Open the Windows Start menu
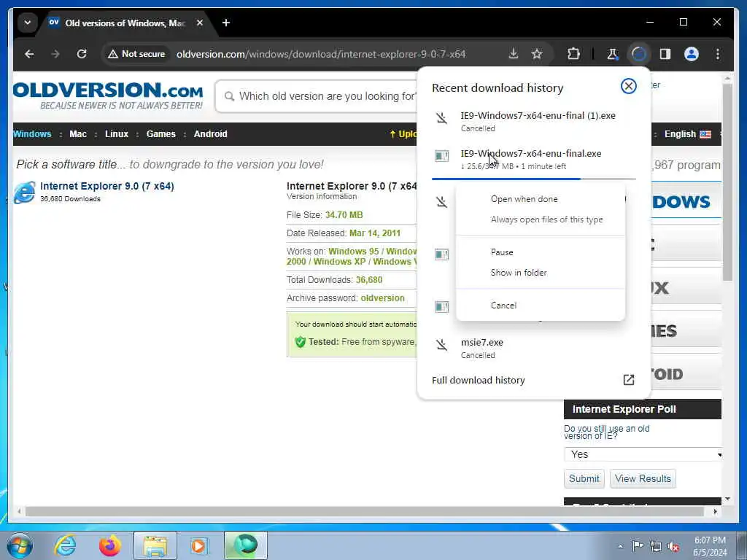The image size is (747, 560). point(20,545)
